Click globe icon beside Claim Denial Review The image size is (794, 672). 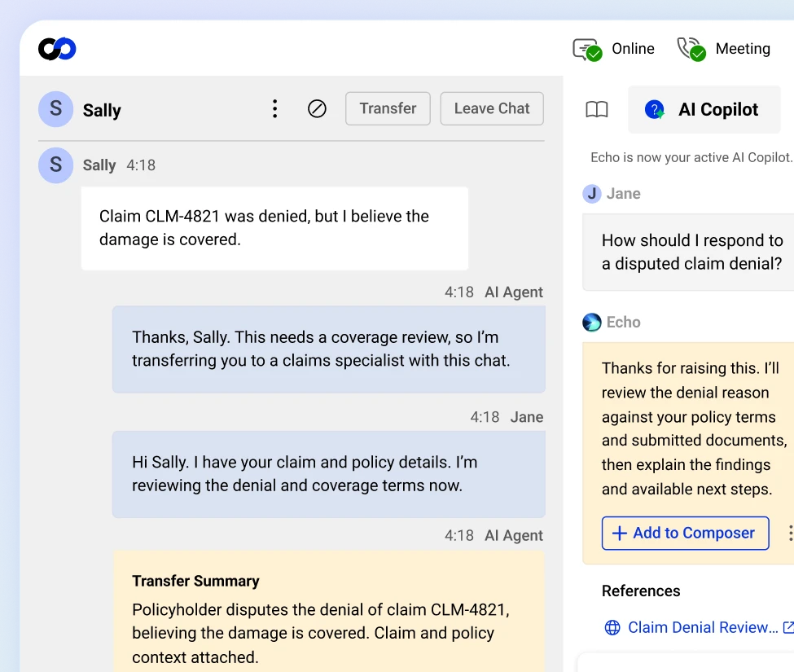click(612, 627)
